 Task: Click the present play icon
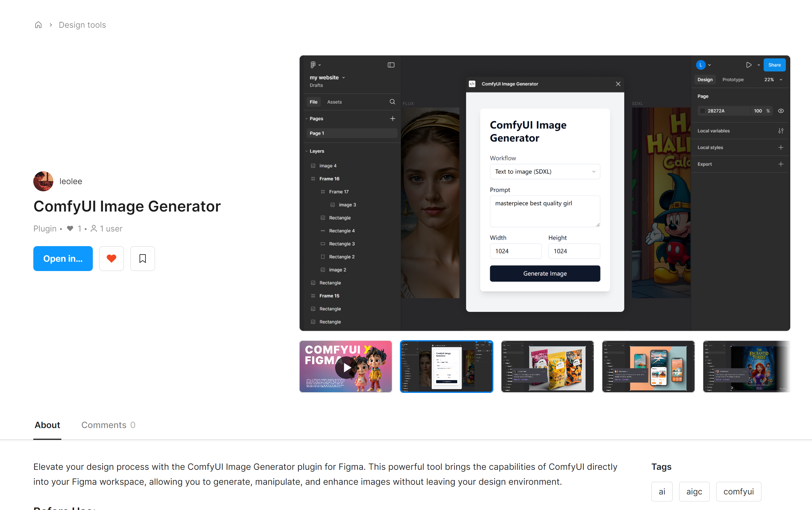point(748,65)
